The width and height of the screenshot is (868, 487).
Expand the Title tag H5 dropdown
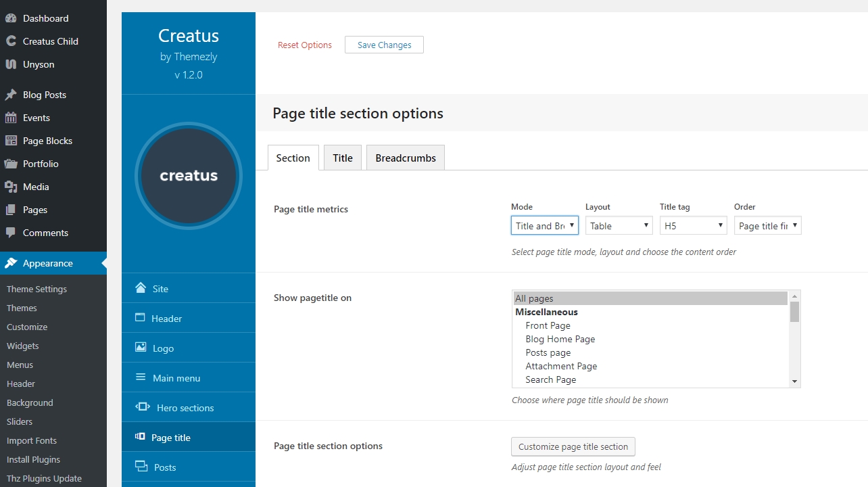tap(693, 226)
